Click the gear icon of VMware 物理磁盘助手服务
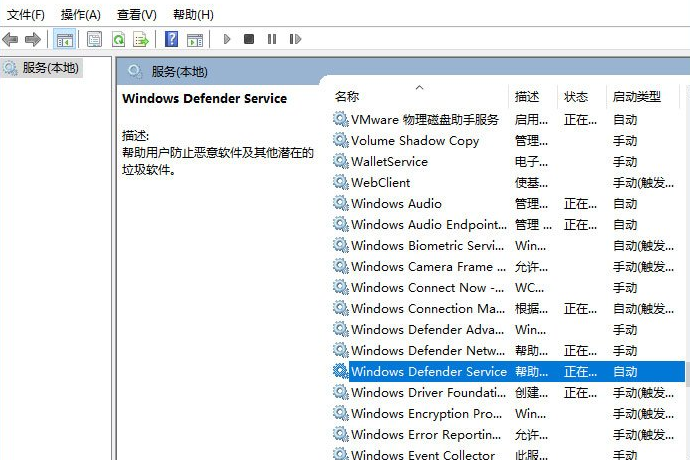Viewport: 690px width, 460px height. [341, 119]
